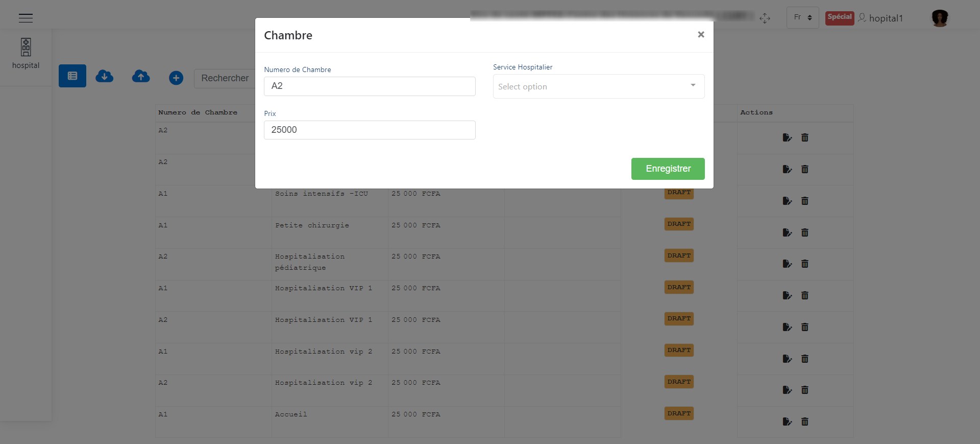Screen dimensions: 980x444
Task: Edit the A1 Hospitalisation vip 2 row
Action: click(x=787, y=359)
